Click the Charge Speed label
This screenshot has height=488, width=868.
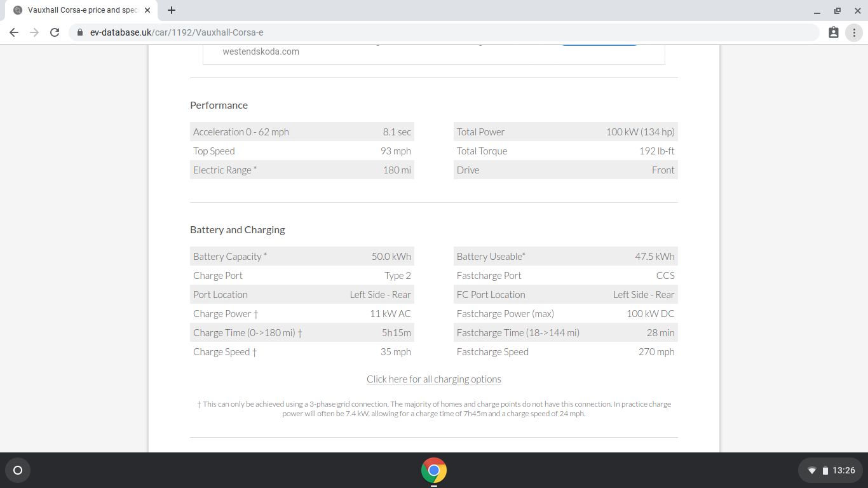[225, 352]
